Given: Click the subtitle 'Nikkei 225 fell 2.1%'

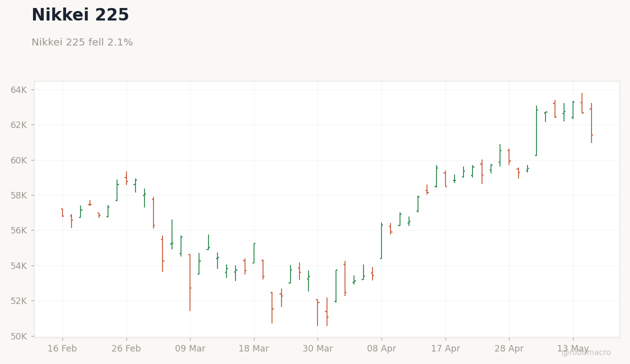Looking at the screenshot, I should click(82, 43).
